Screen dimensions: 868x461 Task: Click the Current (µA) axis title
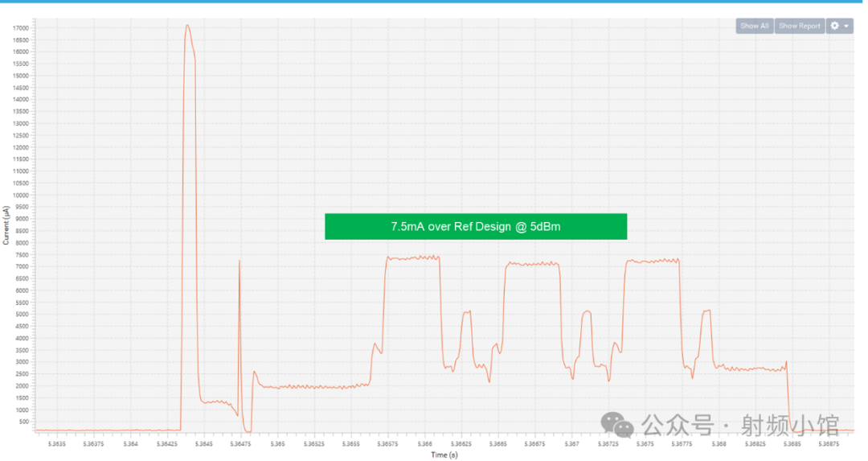pyautogui.click(x=6, y=225)
